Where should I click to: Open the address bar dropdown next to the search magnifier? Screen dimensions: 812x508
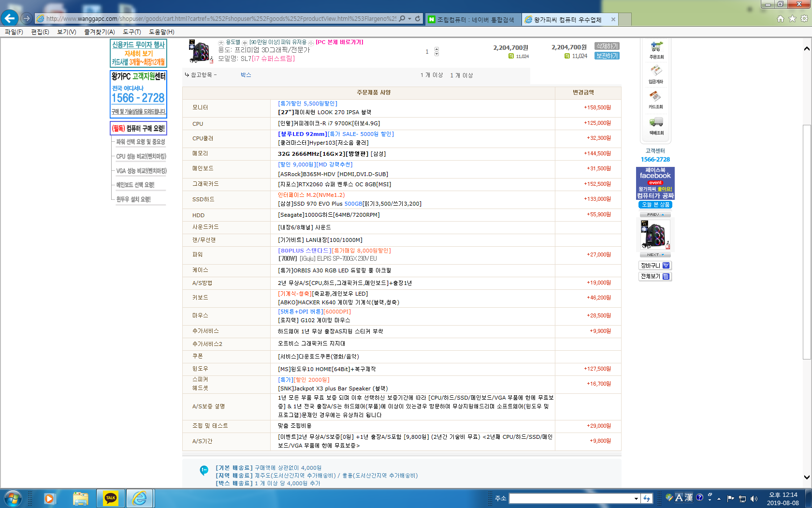coord(410,19)
